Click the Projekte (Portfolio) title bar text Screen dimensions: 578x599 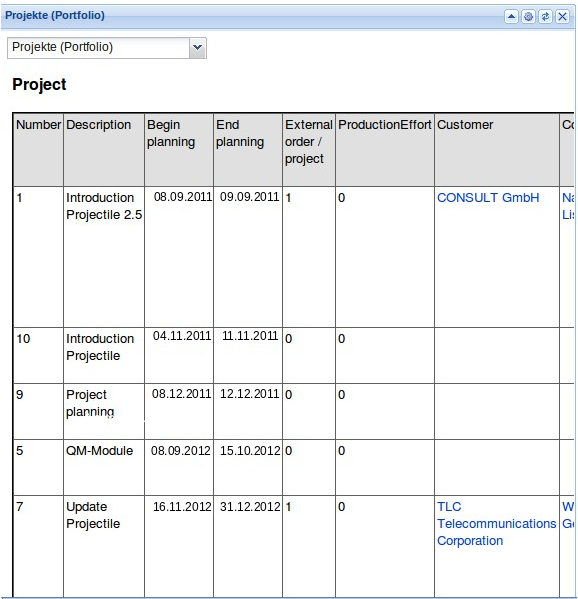(x=55, y=15)
